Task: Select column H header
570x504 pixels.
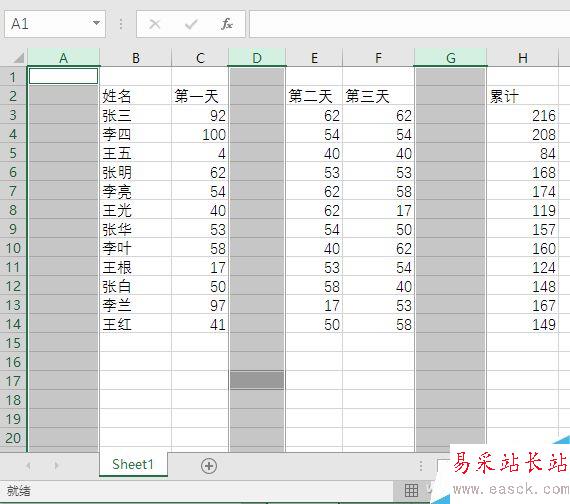Action: coord(522,58)
